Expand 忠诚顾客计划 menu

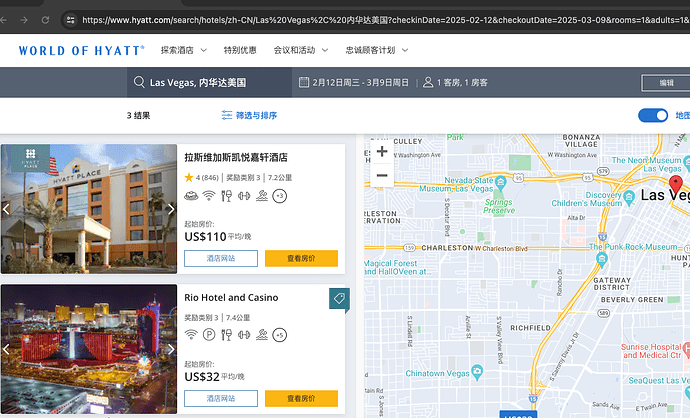pyautogui.click(x=377, y=50)
